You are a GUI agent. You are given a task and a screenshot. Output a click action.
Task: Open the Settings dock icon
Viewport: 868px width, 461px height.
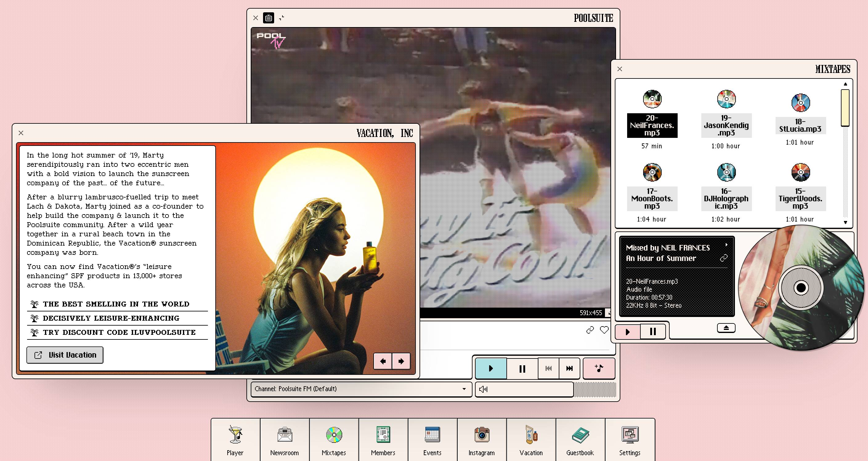(630, 440)
